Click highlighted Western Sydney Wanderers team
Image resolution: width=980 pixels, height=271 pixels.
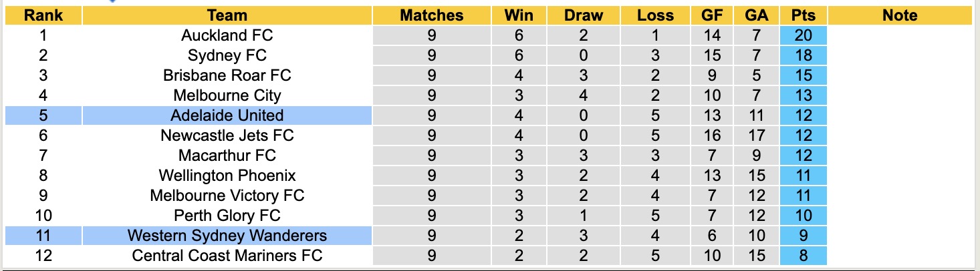tap(227, 236)
